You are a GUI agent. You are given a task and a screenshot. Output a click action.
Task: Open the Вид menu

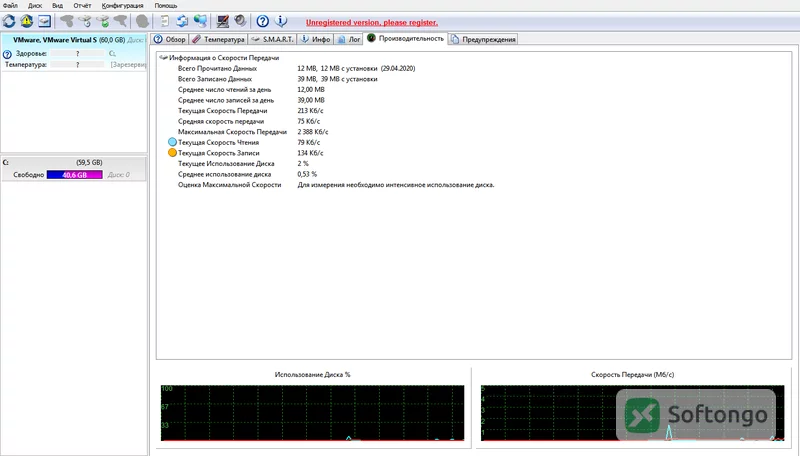point(58,6)
